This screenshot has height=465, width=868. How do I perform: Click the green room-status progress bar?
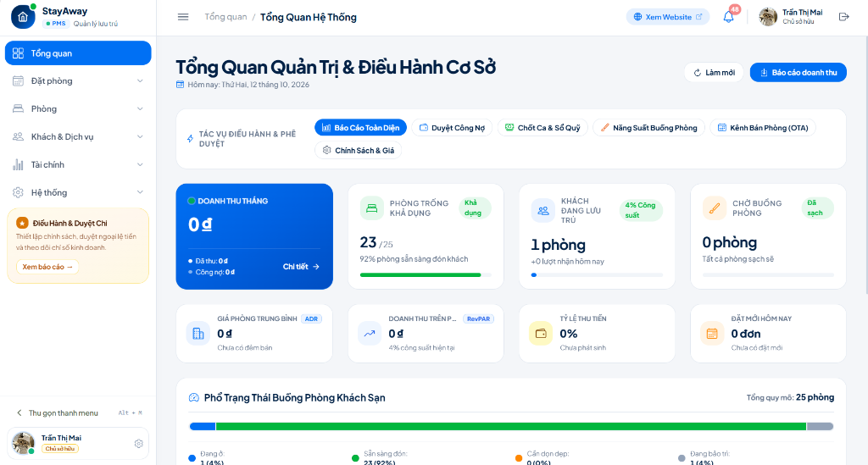click(x=511, y=426)
